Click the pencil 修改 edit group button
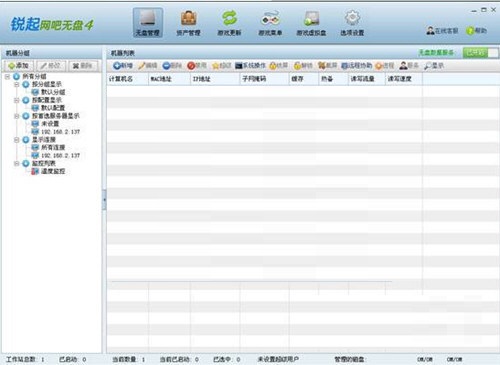 [51, 66]
